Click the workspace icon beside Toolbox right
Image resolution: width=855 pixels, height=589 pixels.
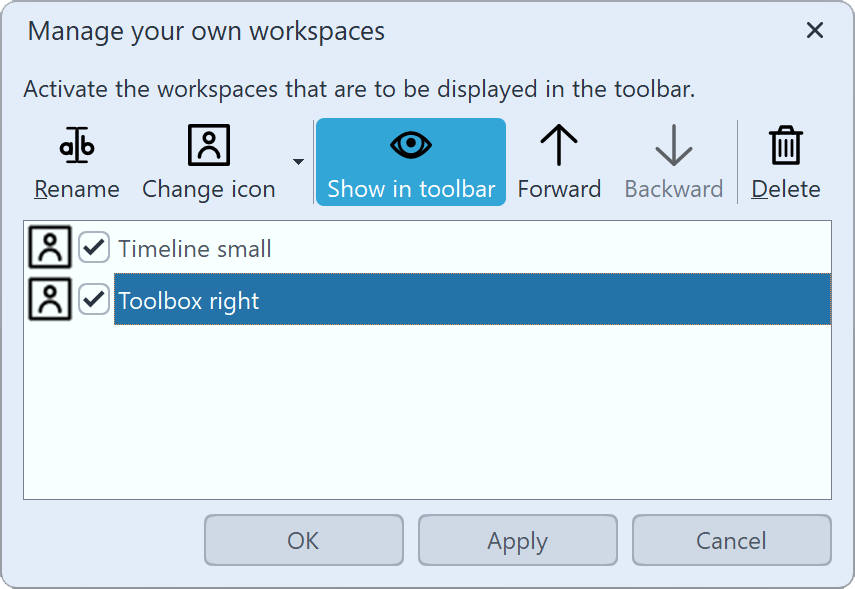(x=48, y=298)
